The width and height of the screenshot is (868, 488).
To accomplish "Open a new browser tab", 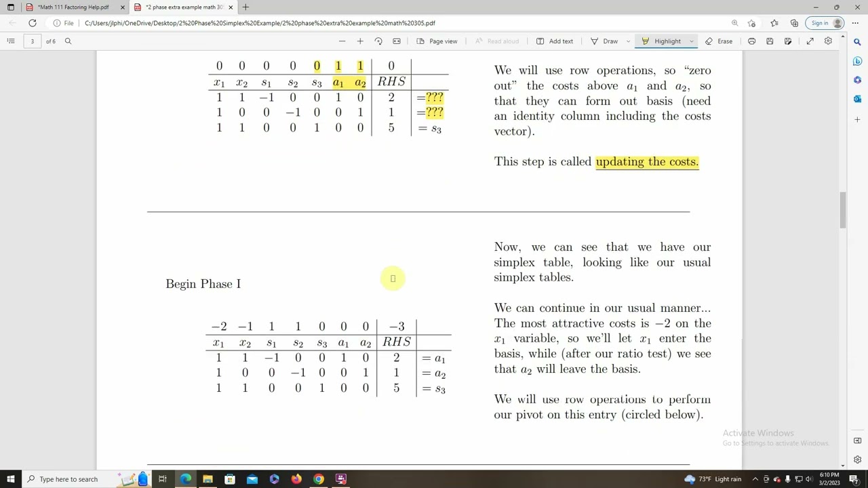I will [x=245, y=7].
